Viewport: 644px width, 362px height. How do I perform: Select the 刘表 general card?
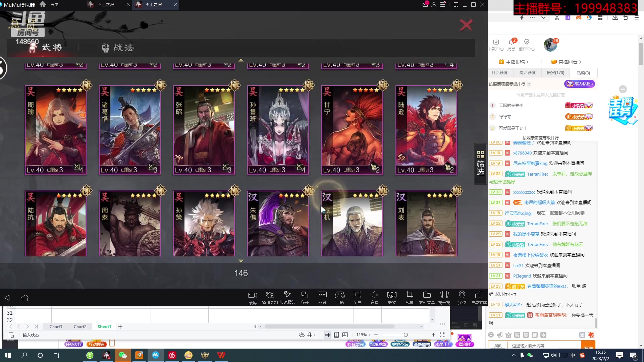(426, 224)
